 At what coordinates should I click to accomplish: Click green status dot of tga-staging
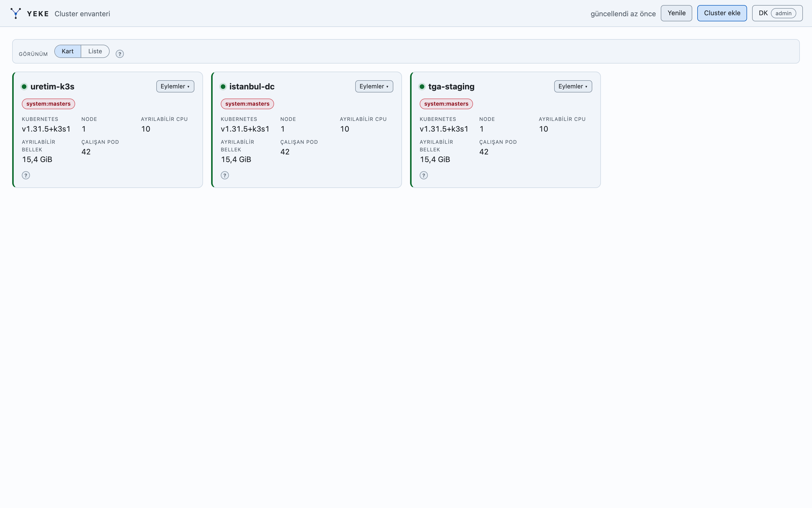pos(422,87)
